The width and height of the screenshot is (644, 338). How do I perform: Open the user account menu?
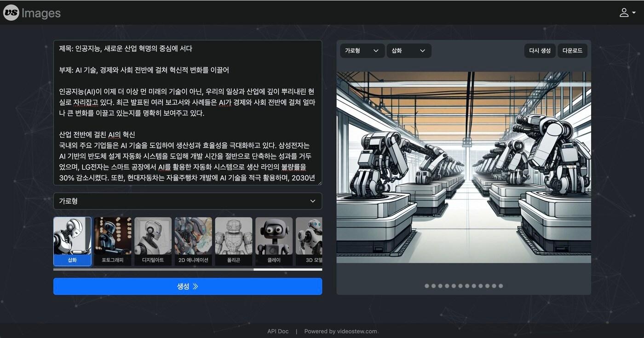pyautogui.click(x=625, y=12)
